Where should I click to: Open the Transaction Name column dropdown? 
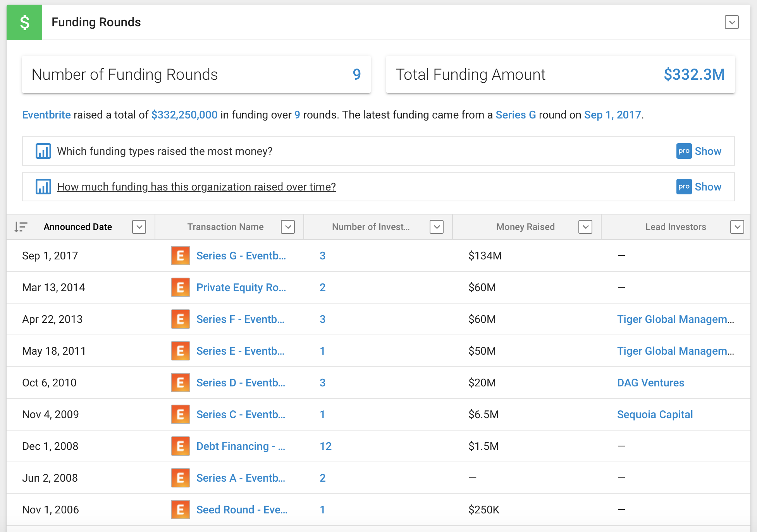288,227
